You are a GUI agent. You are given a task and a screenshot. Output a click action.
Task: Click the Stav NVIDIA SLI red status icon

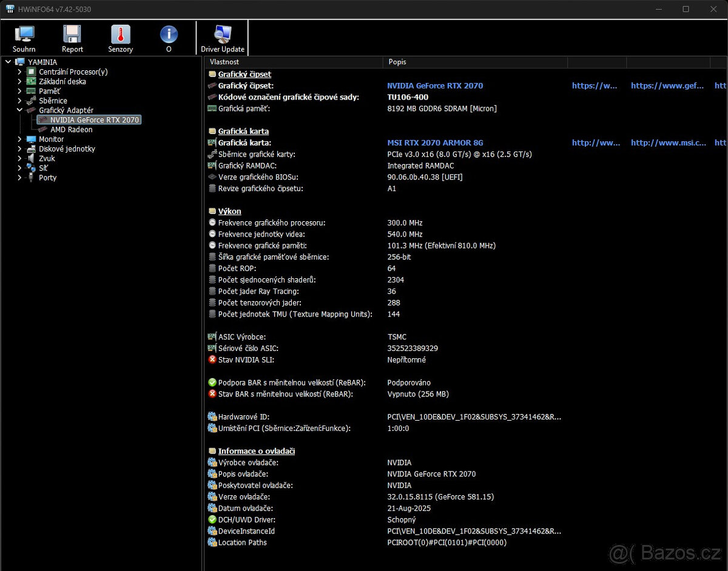tap(212, 359)
